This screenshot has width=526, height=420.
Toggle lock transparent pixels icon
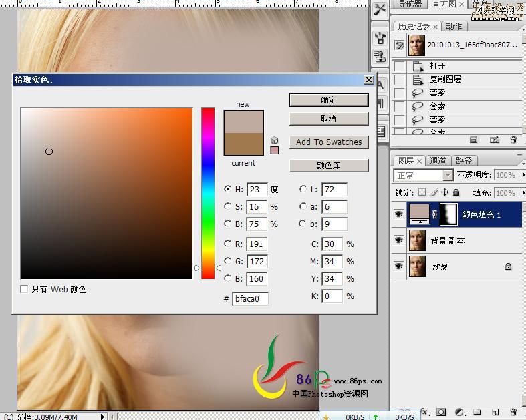422,192
